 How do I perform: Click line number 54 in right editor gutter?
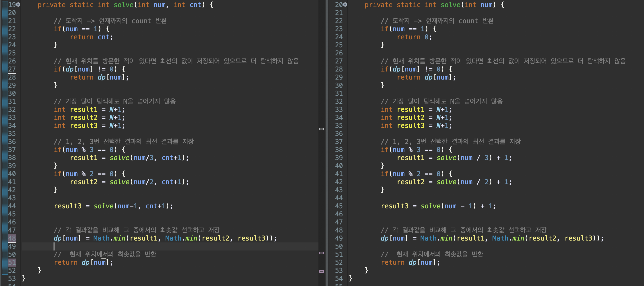click(339, 278)
